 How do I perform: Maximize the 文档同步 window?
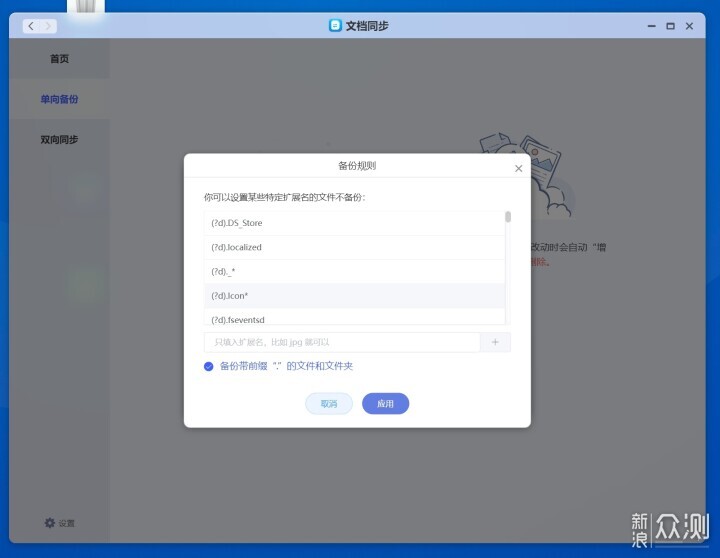[670, 26]
